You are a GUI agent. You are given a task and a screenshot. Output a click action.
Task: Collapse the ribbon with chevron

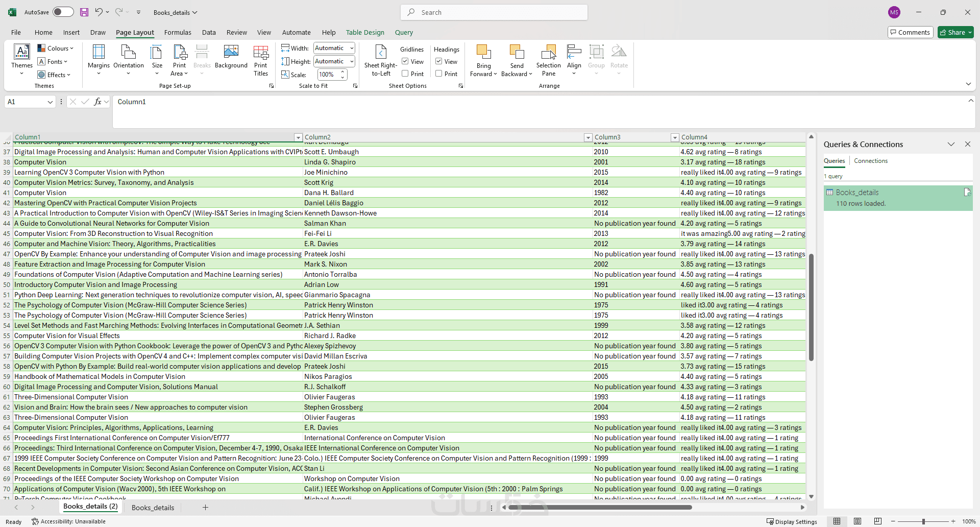click(968, 84)
